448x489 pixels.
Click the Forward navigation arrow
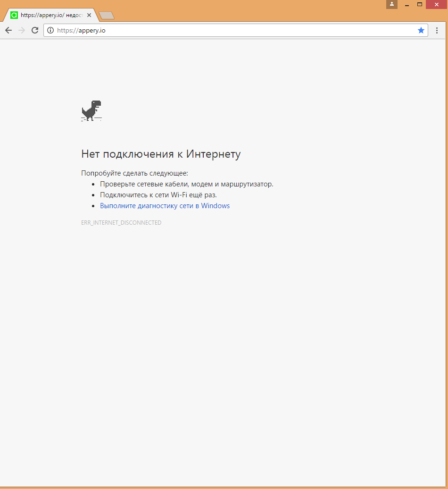[21, 30]
